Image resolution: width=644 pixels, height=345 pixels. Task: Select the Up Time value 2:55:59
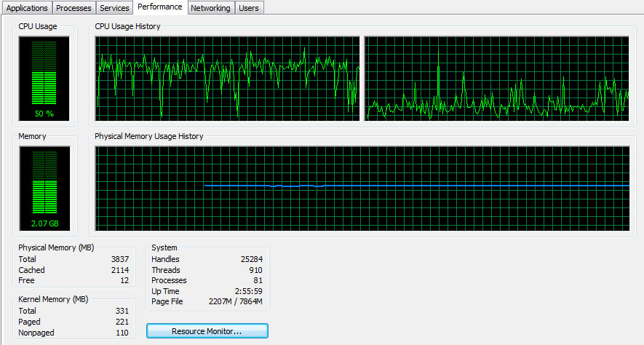[x=248, y=291]
